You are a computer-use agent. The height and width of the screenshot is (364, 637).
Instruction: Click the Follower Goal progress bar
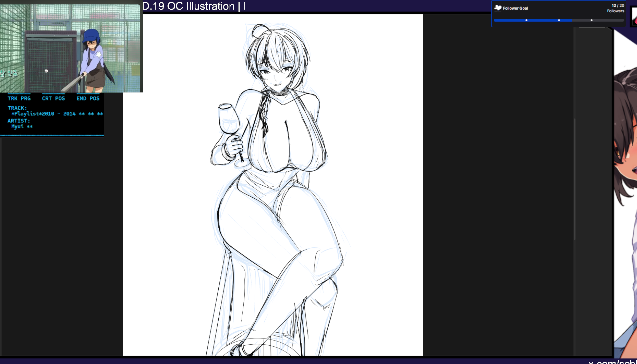(559, 20)
